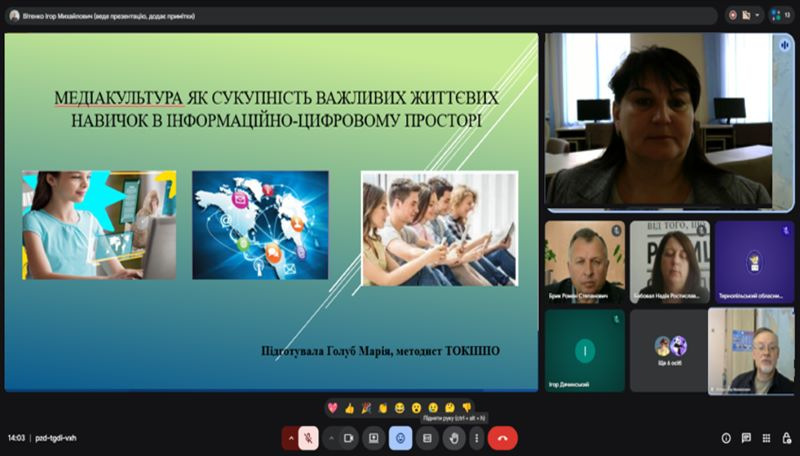Image resolution: width=800 pixels, height=456 pixels.
Task: Click the present screen button
Action: (x=373, y=438)
